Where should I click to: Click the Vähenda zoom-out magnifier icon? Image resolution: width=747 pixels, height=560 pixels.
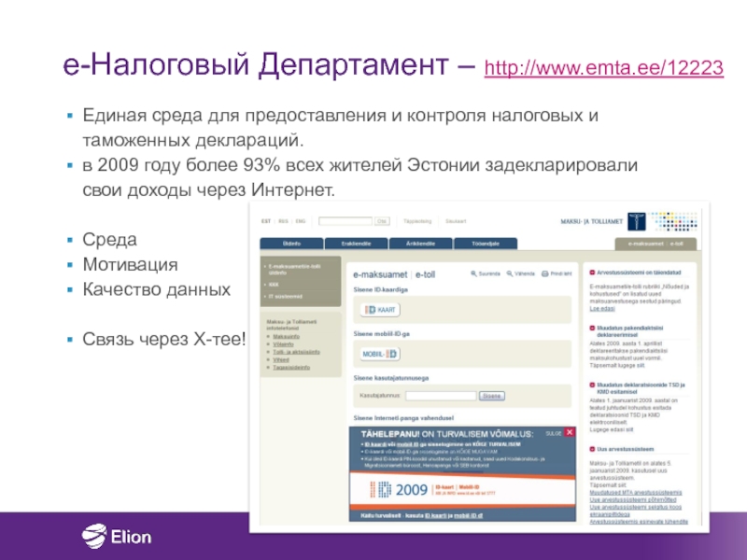point(509,273)
